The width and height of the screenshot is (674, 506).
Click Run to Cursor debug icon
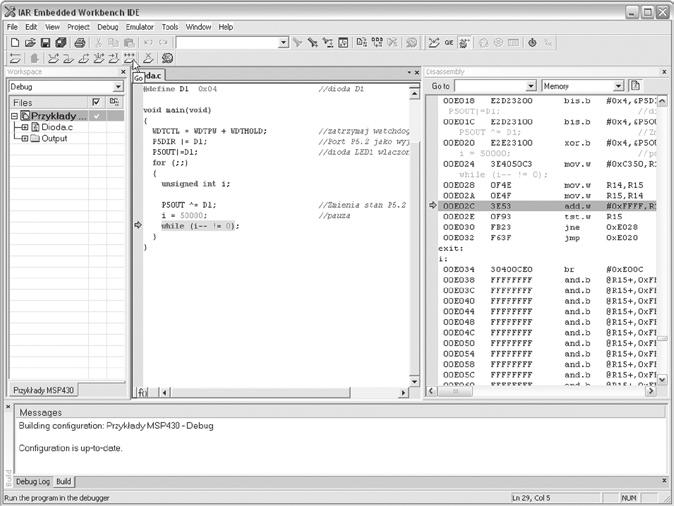114,58
